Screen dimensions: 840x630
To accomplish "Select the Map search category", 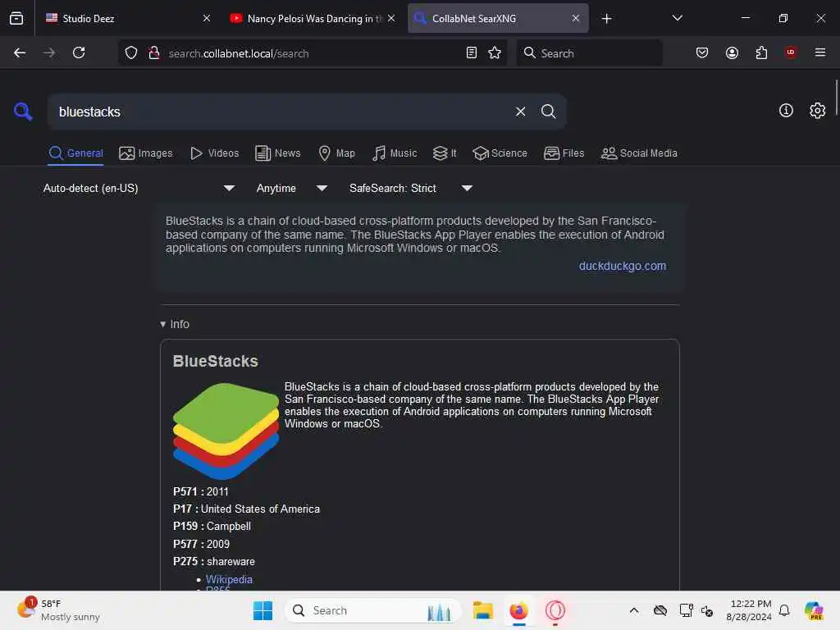I will (336, 153).
